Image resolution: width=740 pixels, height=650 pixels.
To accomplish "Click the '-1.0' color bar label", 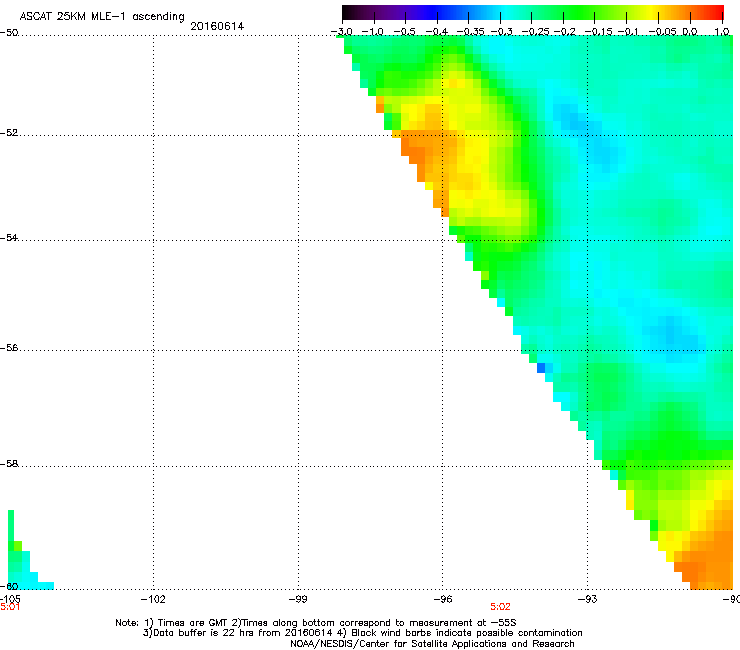I will coord(373,31).
